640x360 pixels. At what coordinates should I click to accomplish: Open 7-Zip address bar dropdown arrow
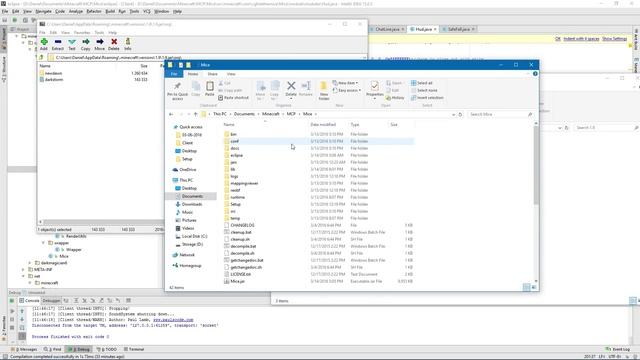point(364,58)
